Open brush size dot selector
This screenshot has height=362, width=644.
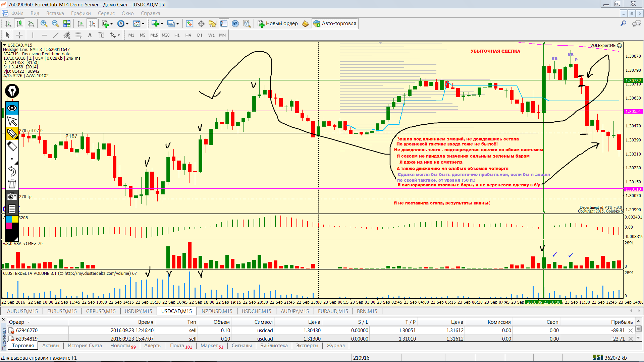point(12,159)
